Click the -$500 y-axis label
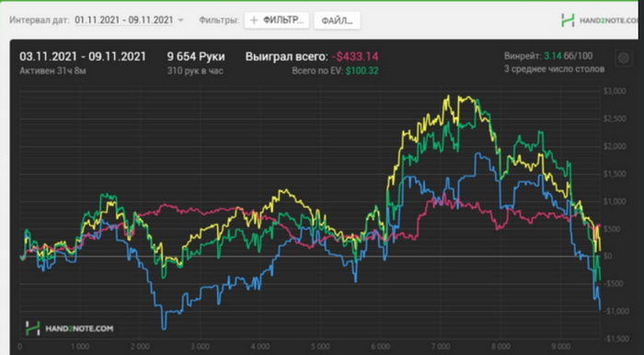This screenshot has width=644, height=355. (614, 283)
